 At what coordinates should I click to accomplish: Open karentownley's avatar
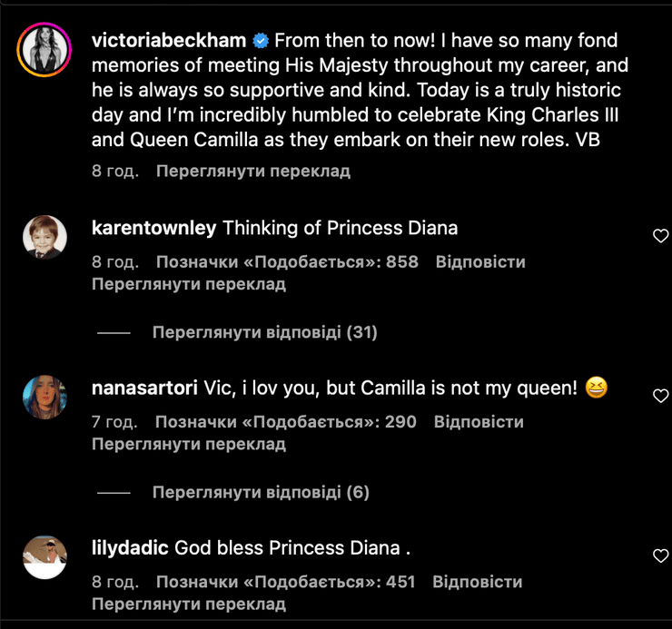tap(44, 238)
